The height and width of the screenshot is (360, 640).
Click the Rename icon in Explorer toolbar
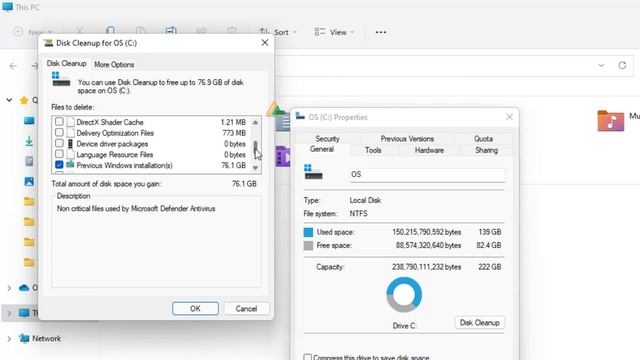171,31
